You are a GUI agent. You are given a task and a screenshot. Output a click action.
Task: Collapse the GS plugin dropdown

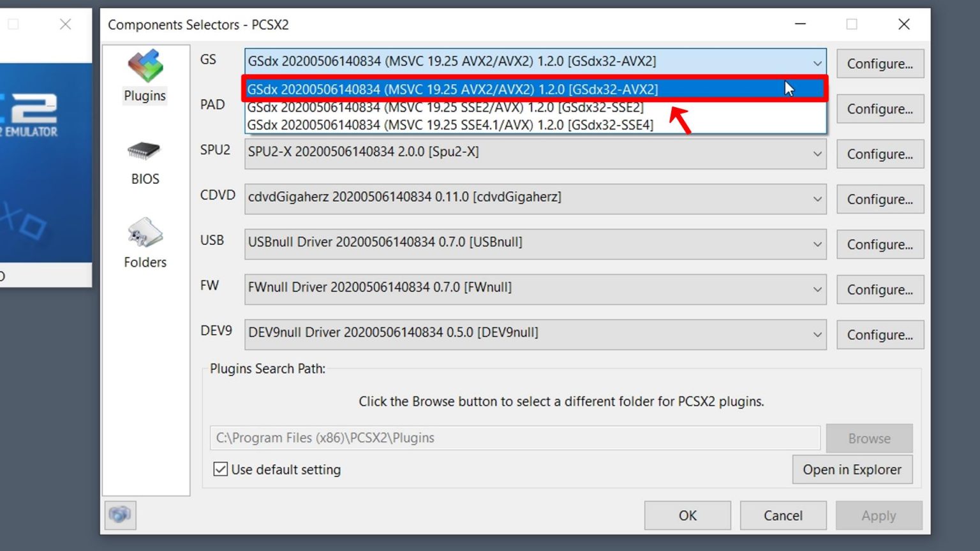535,62
